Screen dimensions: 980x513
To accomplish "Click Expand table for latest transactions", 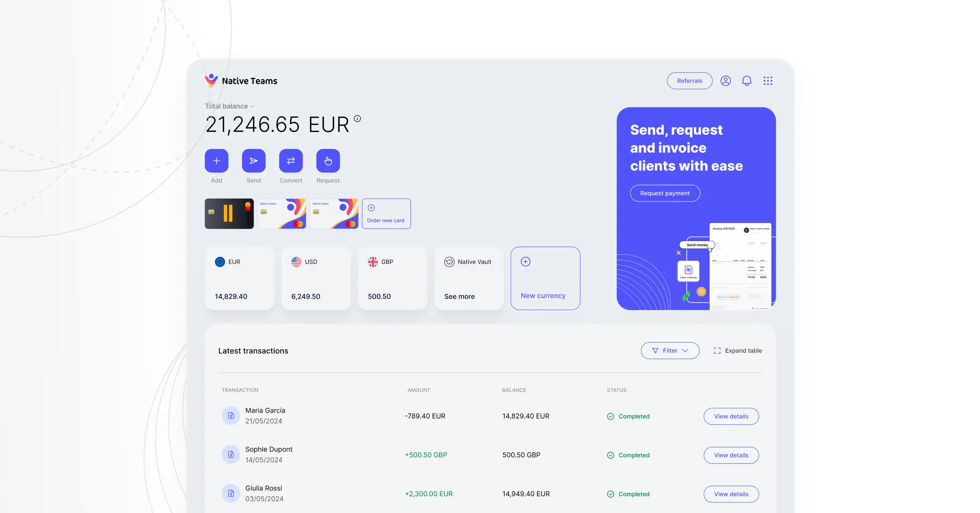I will click(737, 350).
